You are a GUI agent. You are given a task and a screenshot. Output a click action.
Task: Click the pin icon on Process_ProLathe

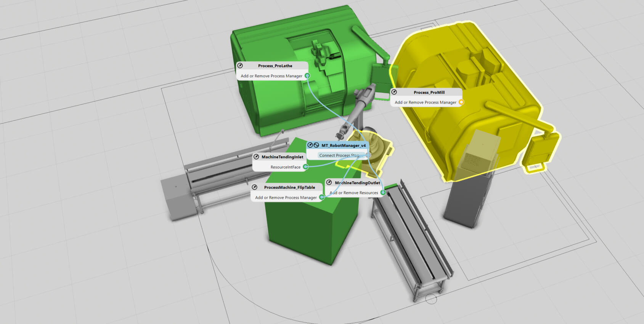(240, 66)
